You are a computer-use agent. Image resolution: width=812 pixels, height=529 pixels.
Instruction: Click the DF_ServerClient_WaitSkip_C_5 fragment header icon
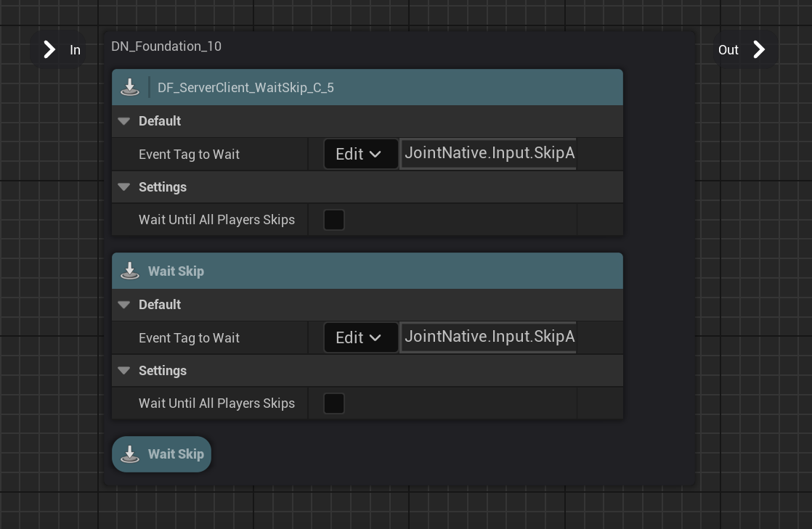point(130,88)
